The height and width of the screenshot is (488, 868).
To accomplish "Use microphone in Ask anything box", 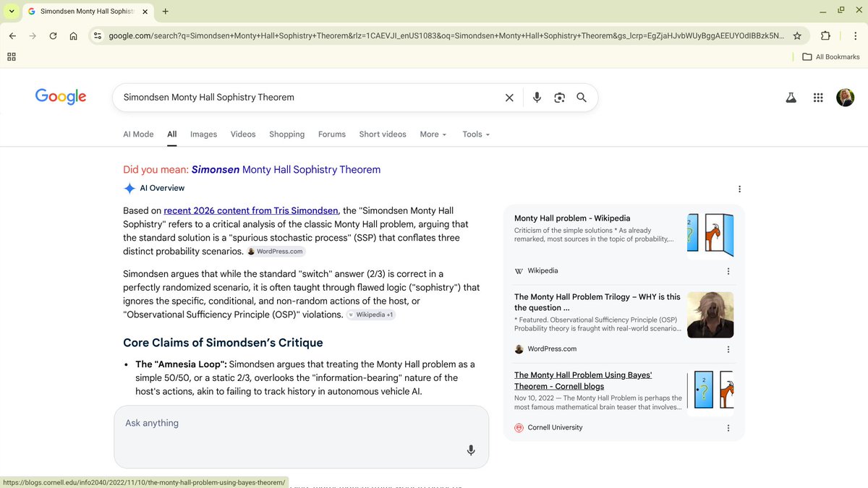I will click(471, 450).
